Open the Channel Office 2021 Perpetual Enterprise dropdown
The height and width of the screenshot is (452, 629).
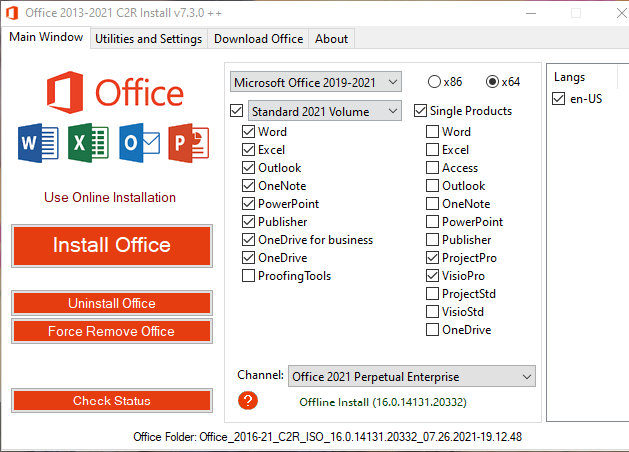click(x=412, y=376)
